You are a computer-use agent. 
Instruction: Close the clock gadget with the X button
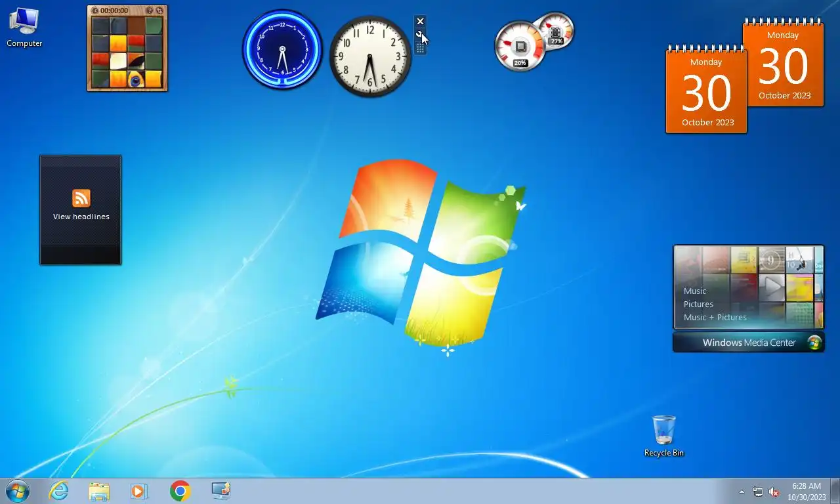(420, 22)
